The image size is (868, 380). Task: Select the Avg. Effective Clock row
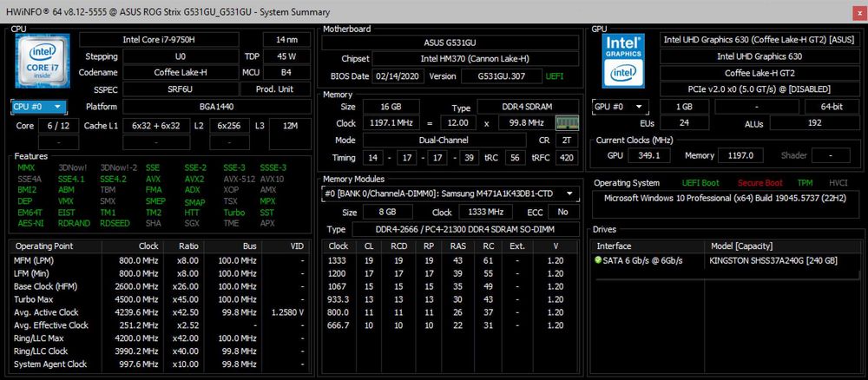point(160,325)
